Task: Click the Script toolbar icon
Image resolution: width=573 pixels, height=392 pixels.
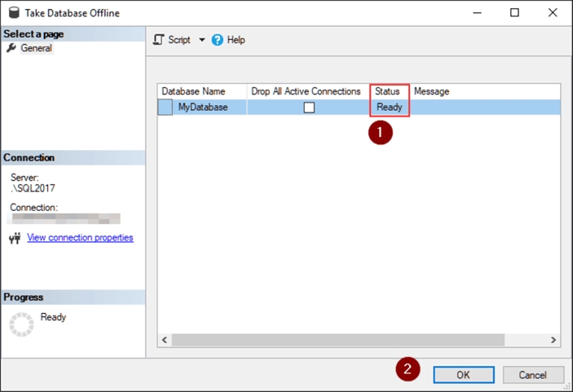Action: (159, 39)
